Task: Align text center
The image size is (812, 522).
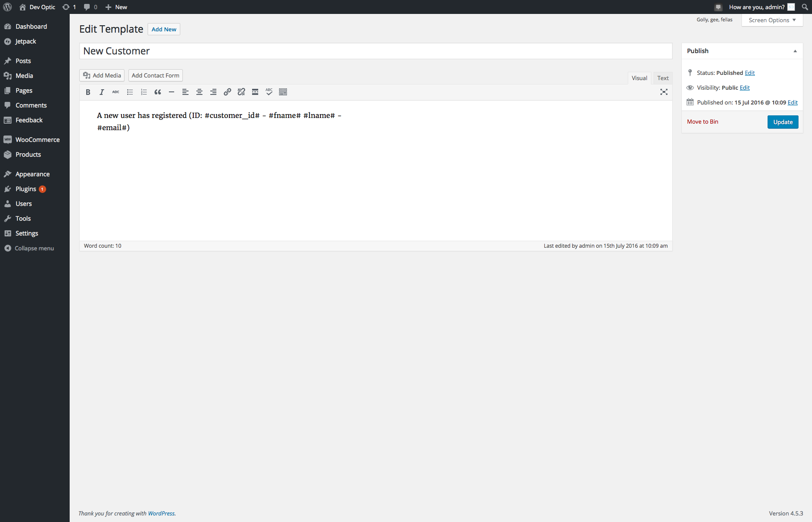Action: [x=199, y=92]
